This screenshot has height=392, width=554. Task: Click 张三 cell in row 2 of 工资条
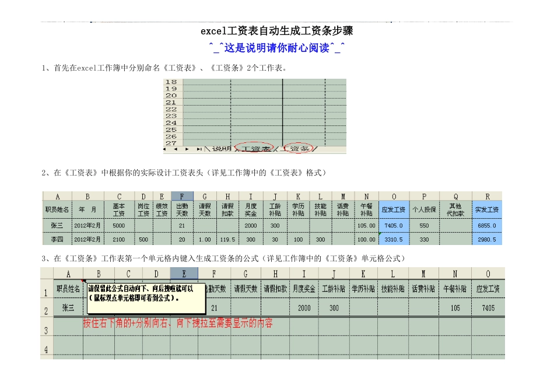[68, 308]
